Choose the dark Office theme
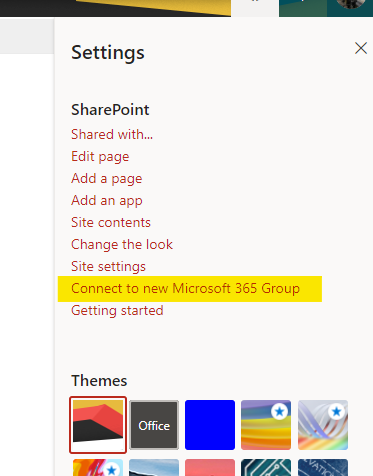 [x=154, y=425]
